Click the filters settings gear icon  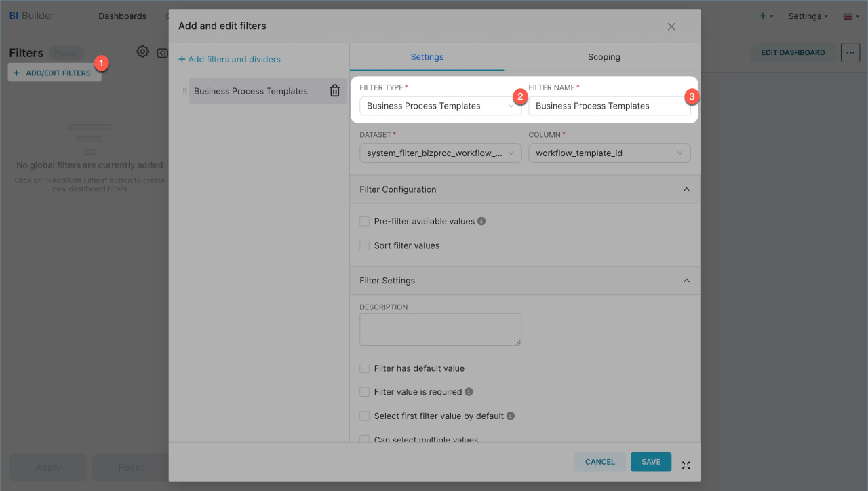(x=142, y=52)
